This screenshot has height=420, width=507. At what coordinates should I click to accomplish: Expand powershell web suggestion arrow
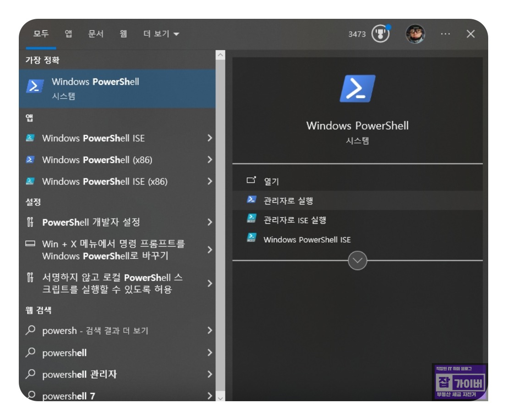[x=209, y=353]
